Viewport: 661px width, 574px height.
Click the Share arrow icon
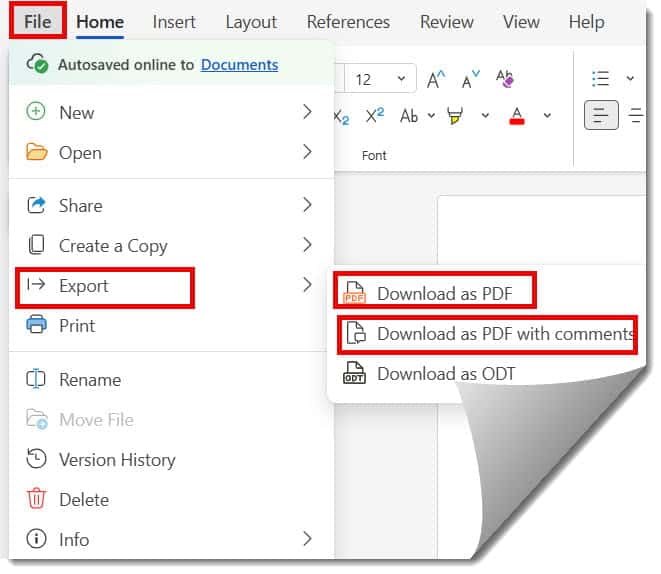tap(36, 205)
